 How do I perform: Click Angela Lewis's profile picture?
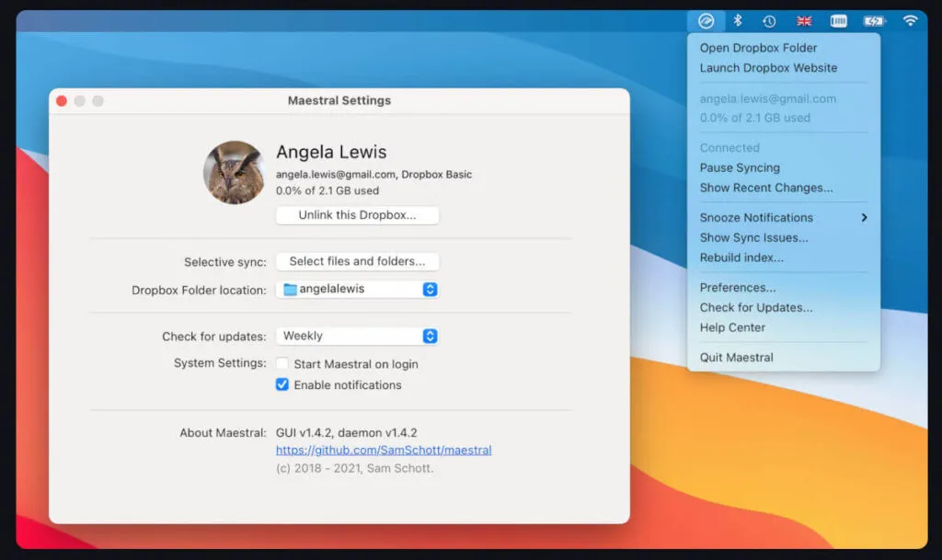point(234,171)
